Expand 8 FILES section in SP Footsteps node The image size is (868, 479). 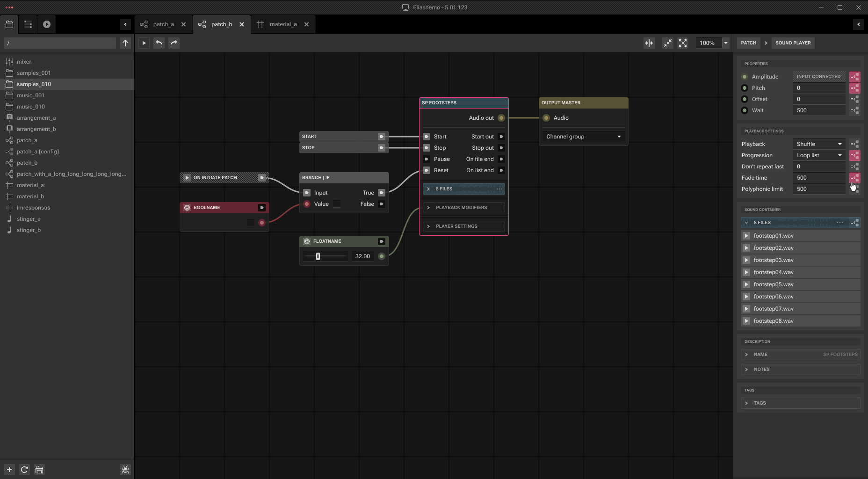point(428,189)
